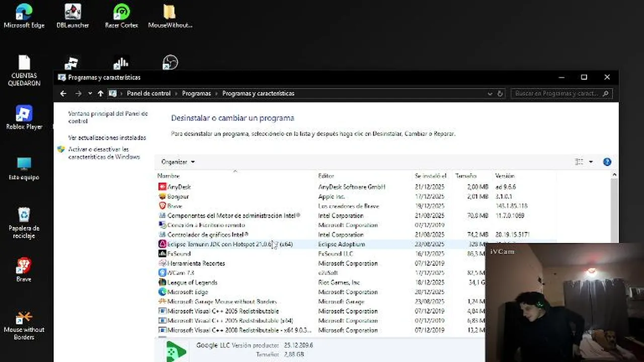
Task: Refresh the Programas y características list
Action: [500, 94]
